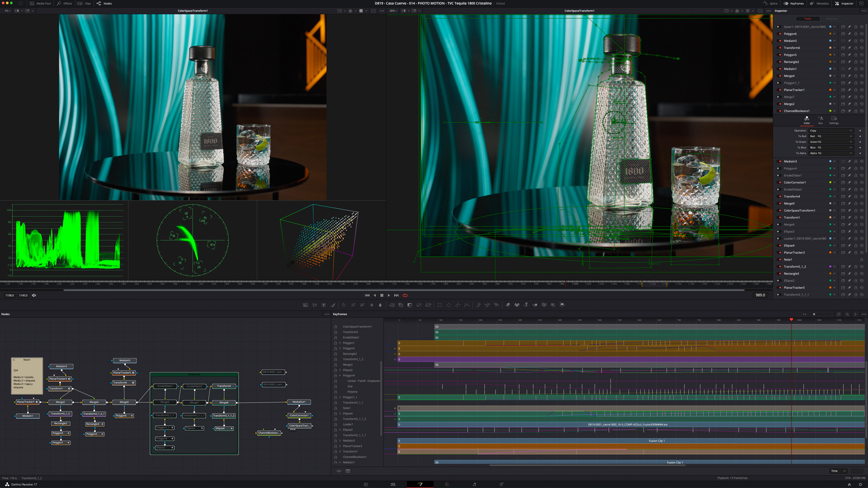Open the To Green channel dropdown
Viewport: 868px width, 488px height.
pyautogui.click(x=831, y=142)
